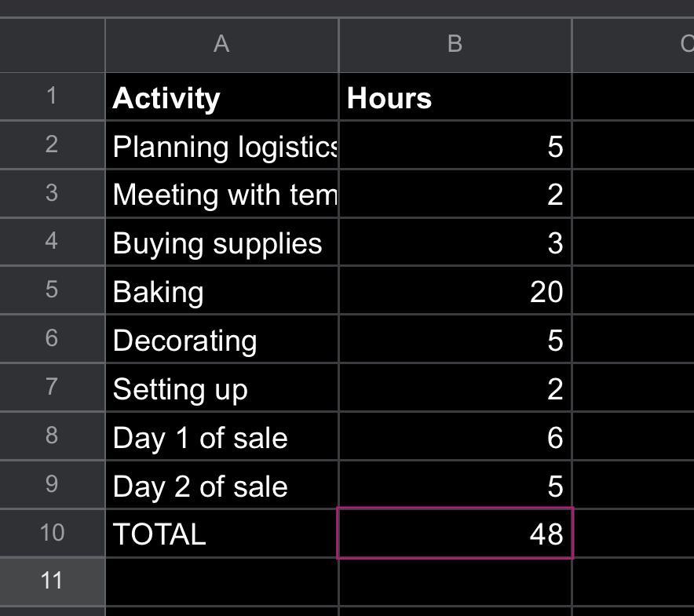This screenshot has width=694, height=616.
Task: Click the TOTAL label cell
Action: [221, 534]
